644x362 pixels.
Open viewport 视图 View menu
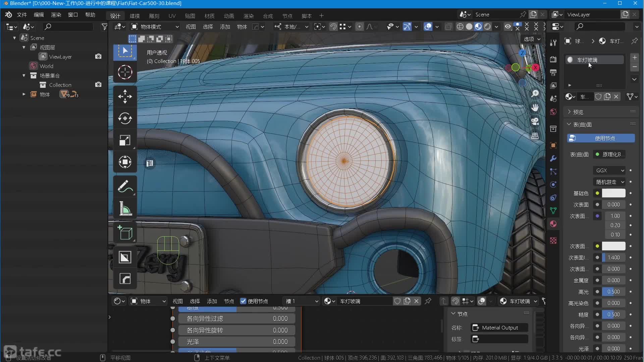click(x=191, y=27)
